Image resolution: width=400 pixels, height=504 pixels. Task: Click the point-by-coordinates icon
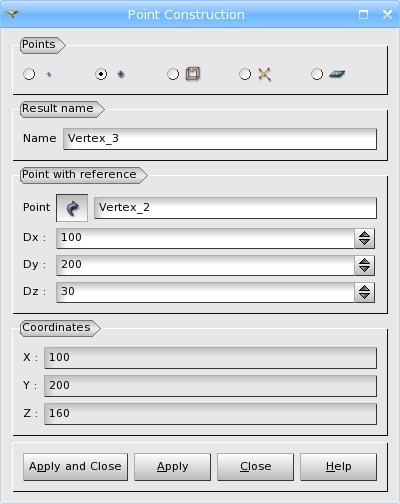[49, 74]
